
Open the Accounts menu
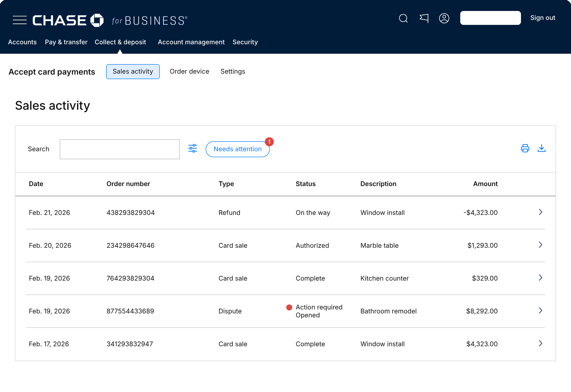(x=22, y=42)
